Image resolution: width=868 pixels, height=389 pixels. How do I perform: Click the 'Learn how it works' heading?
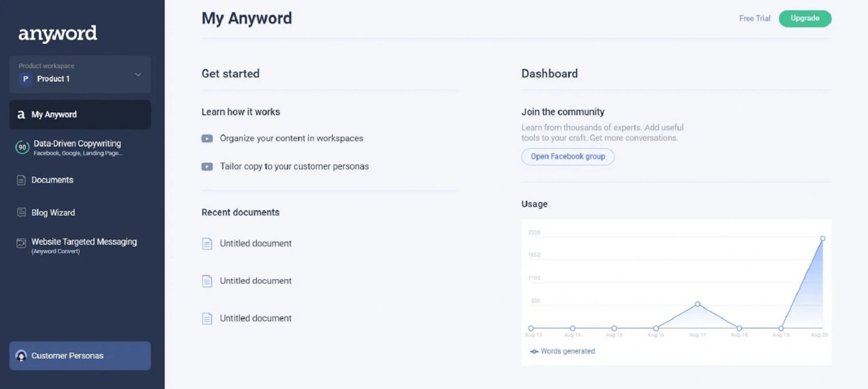[241, 112]
